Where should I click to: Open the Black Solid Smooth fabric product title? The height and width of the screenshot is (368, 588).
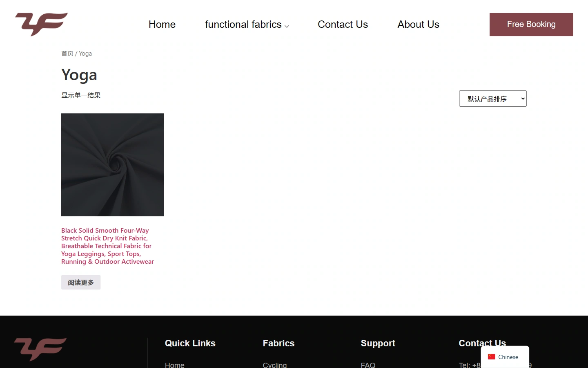click(107, 246)
